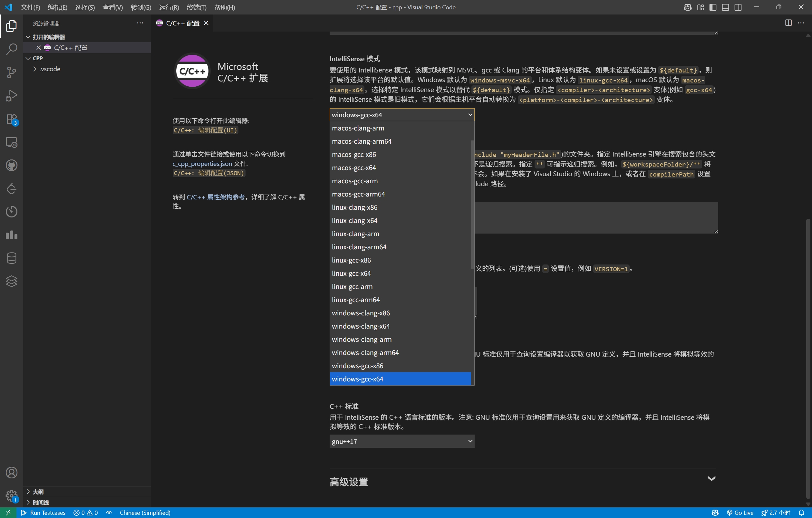Open the Search view in the sidebar
Viewport: 812px width, 518px height.
tap(12, 49)
